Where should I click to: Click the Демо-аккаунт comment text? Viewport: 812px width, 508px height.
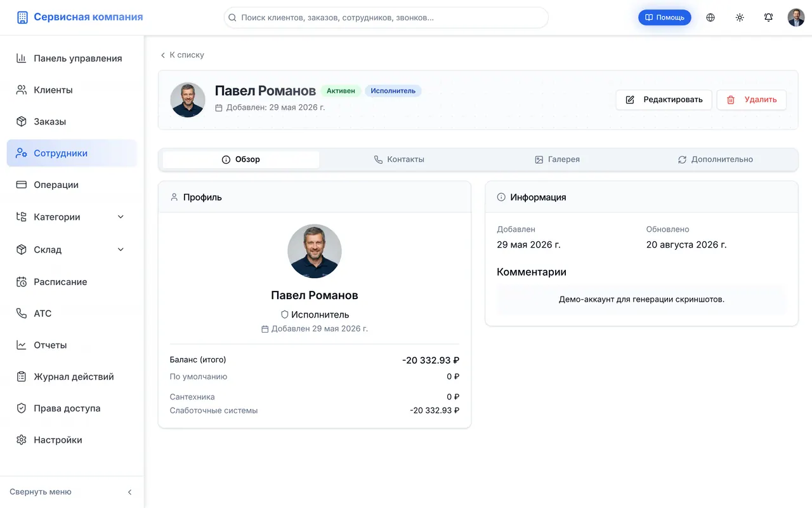click(x=641, y=299)
